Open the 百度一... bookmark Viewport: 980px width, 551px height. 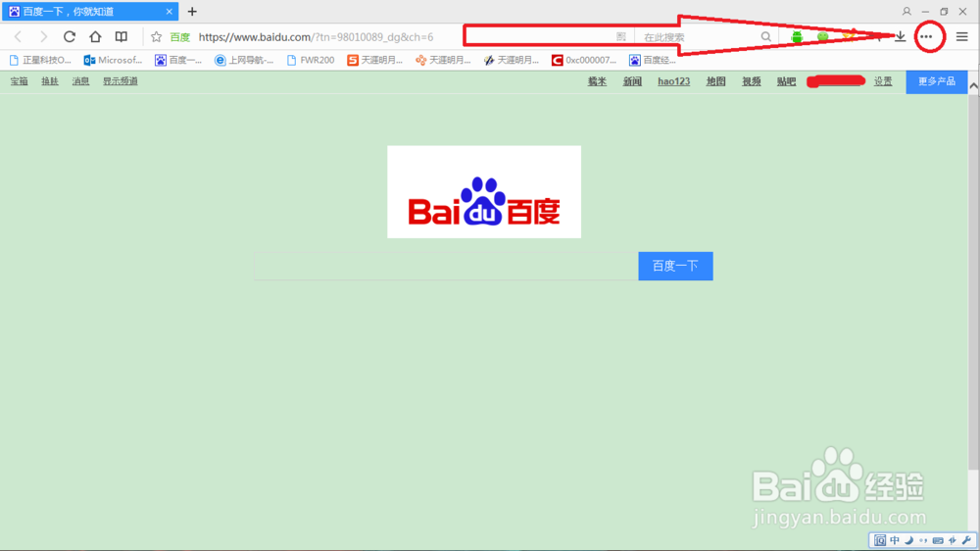[178, 60]
